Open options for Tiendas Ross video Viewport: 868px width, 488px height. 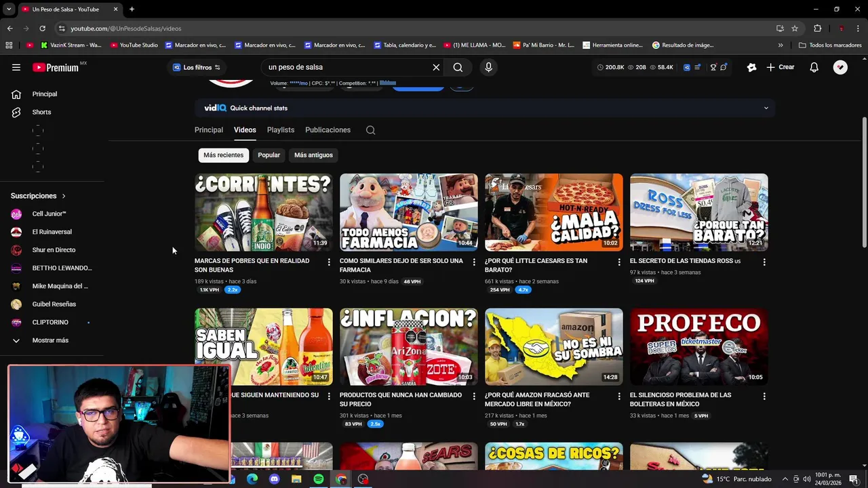click(764, 262)
